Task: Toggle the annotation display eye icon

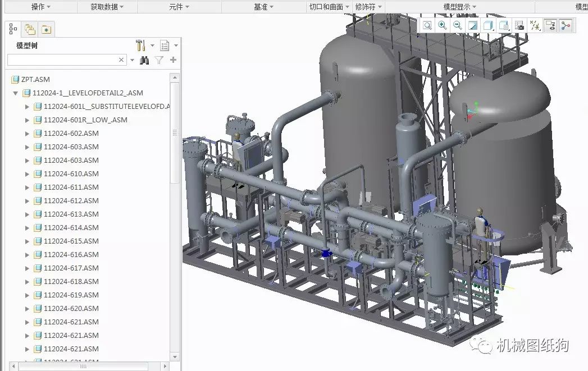Action: (x=550, y=25)
